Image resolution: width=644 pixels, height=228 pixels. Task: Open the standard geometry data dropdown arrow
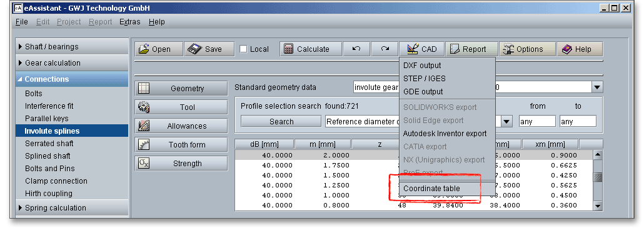click(x=596, y=87)
